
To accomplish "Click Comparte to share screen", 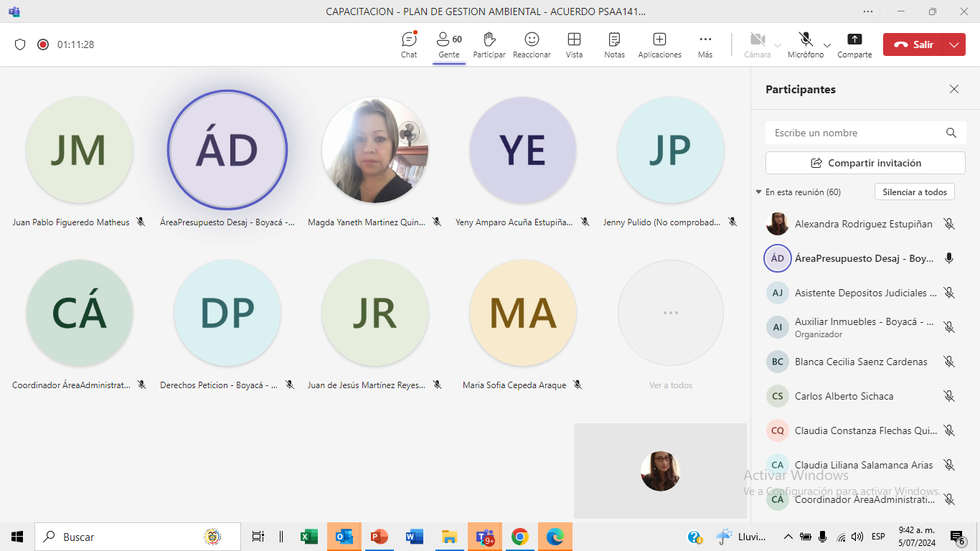I will (x=854, y=44).
